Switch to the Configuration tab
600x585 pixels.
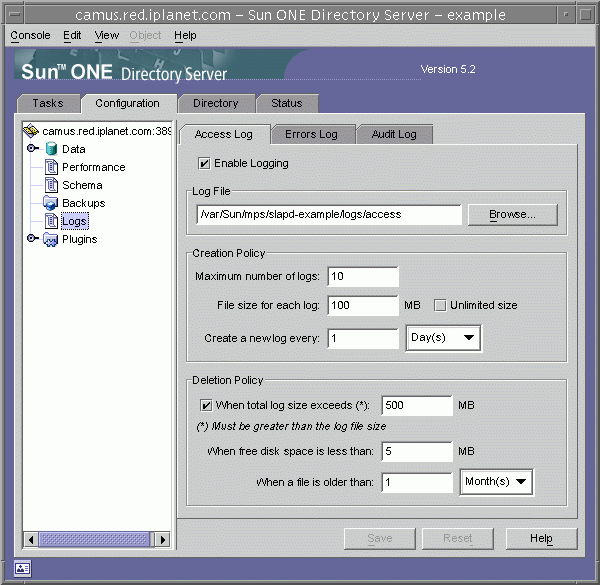coord(128,103)
